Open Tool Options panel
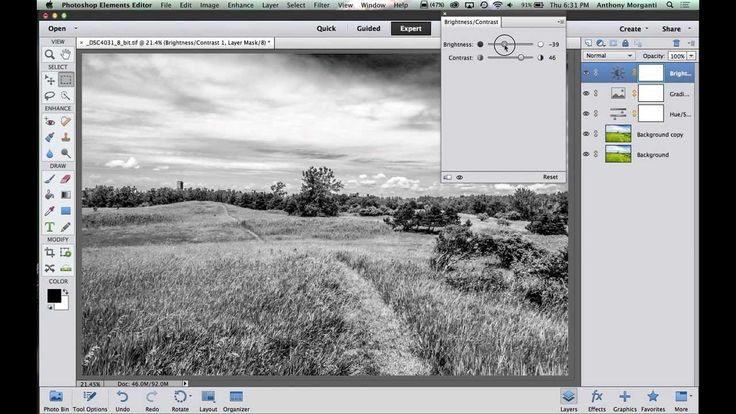 90,400
